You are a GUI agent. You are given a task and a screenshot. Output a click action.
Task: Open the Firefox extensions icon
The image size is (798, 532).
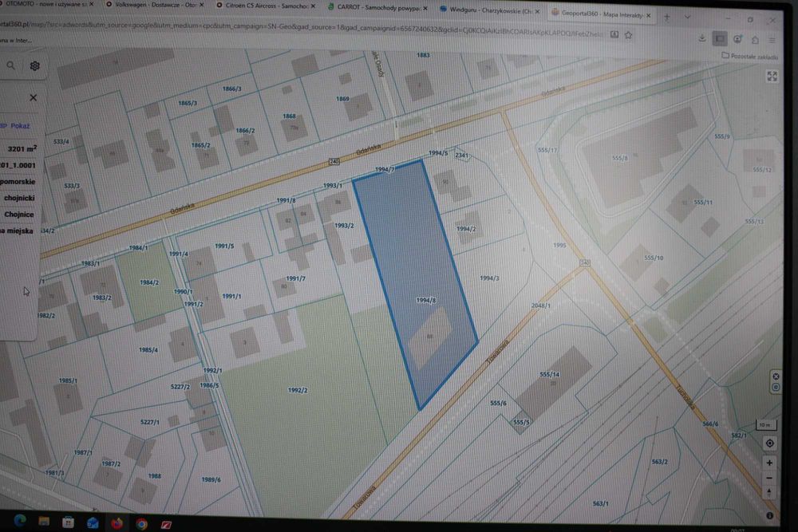pos(755,40)
